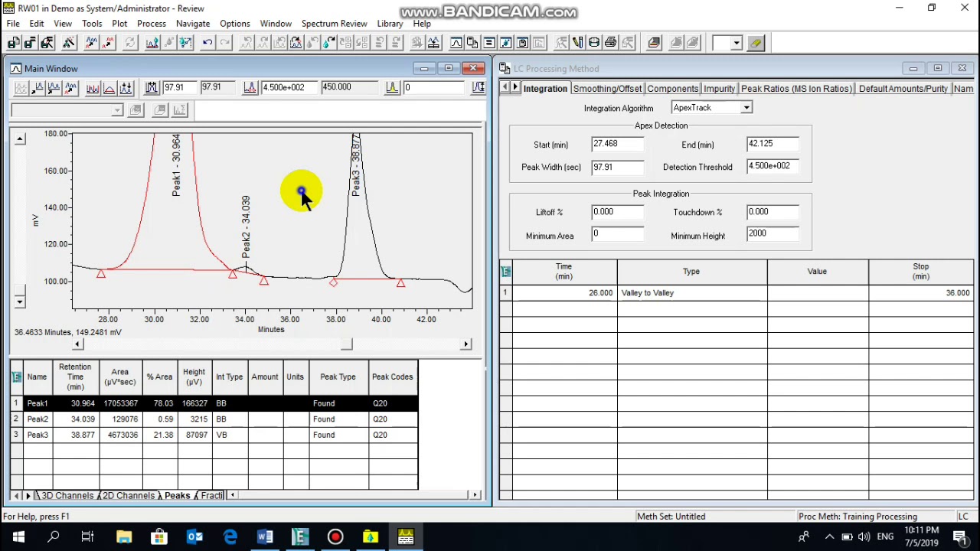The image size is (980, 551).
Task: Click the yellow peak Minimum Area icon
Action: [392, 88]
